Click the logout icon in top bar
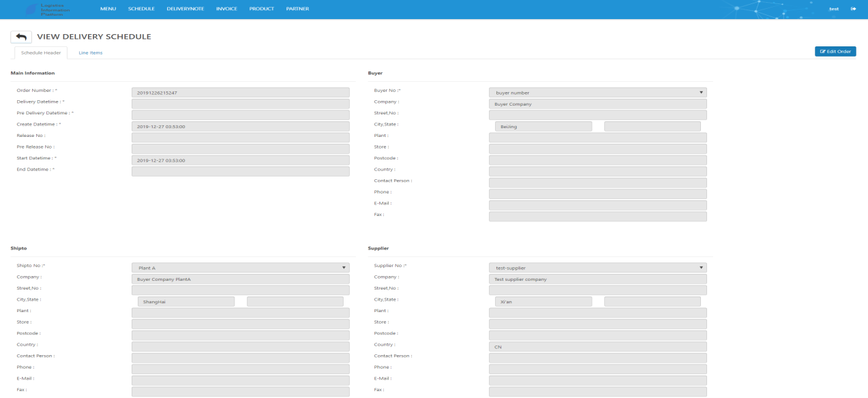Viewport: 868px width, 398px height. (852, 9)
